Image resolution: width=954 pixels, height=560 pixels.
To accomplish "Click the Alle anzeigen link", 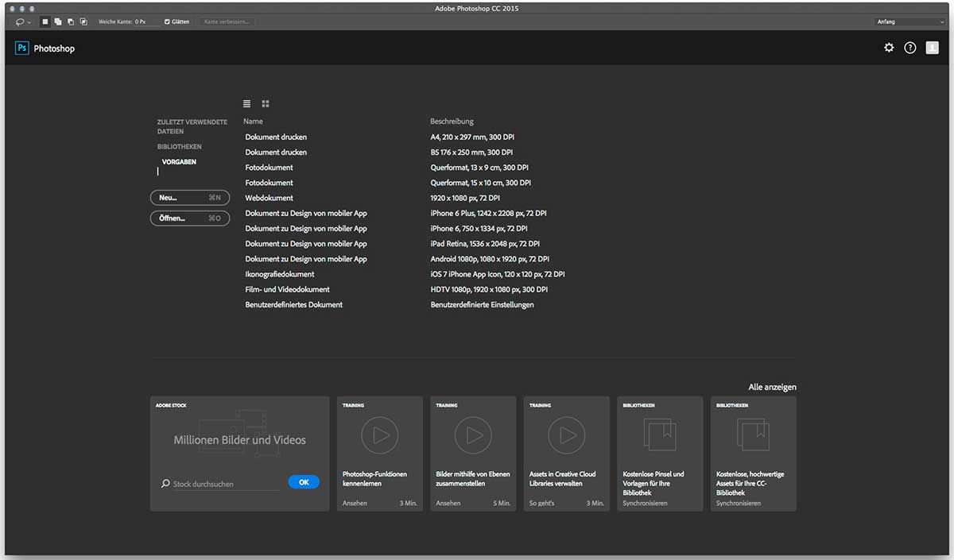I will click(x=772, y=388).
